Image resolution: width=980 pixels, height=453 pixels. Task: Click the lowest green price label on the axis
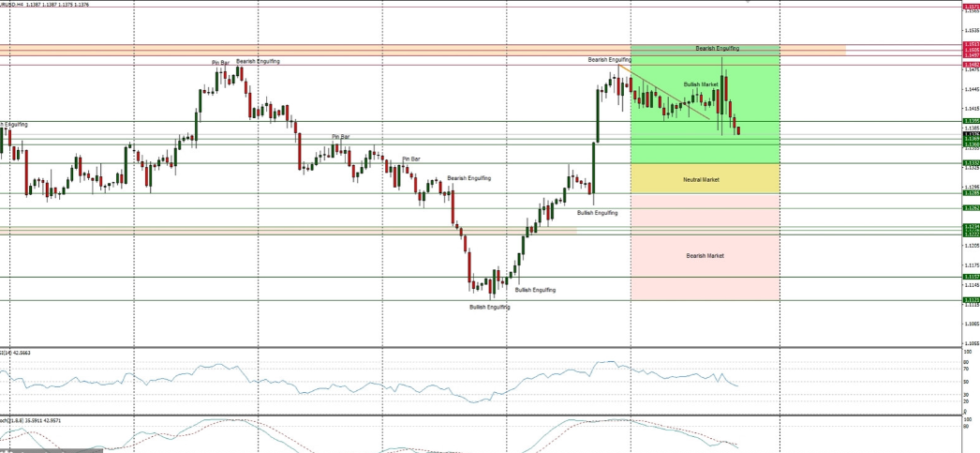(971, 300)
